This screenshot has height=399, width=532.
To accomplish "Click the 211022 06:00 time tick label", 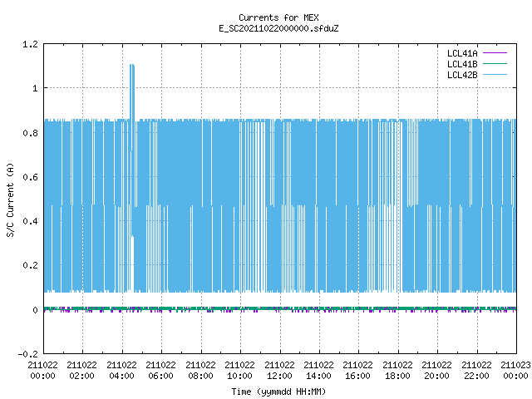I will (x=160, y=371).
